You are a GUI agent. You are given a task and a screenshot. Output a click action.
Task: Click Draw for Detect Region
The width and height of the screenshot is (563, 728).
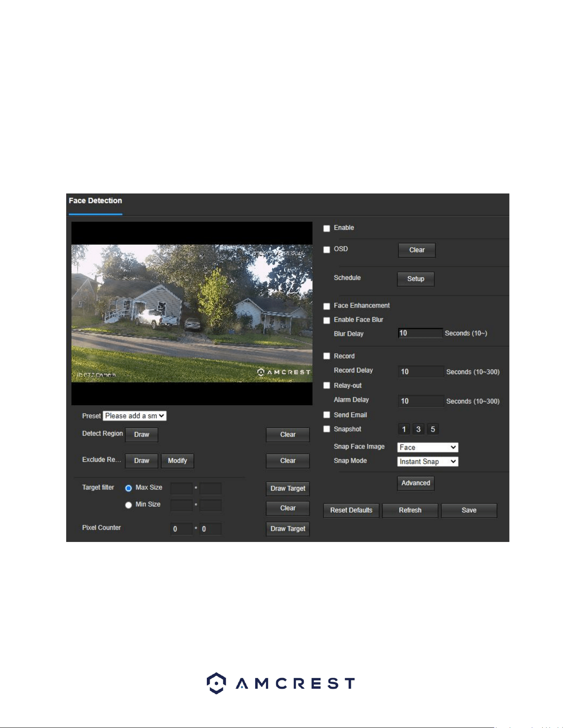click(x=141, y=435)
